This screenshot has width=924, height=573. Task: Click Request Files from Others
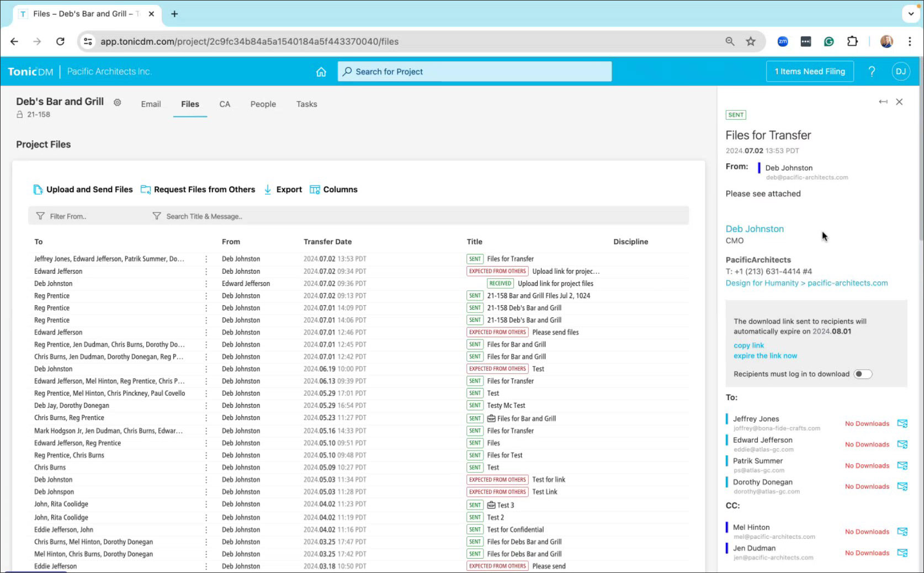coord(198,189)
